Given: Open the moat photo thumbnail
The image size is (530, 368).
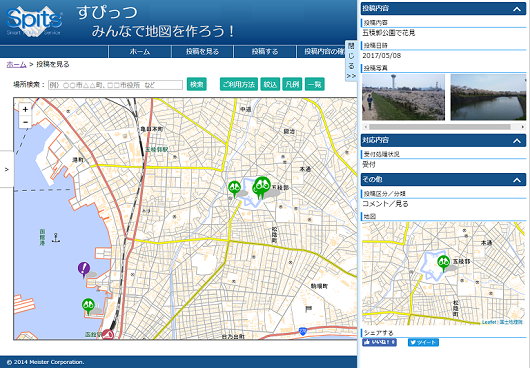Looking at the screenshot, I should [488, 97].
